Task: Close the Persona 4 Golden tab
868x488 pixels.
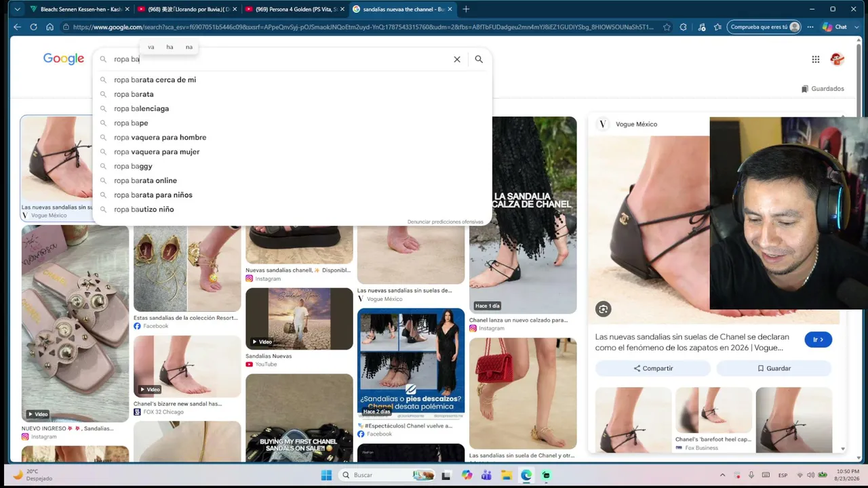Action: [x=342, y=9]
